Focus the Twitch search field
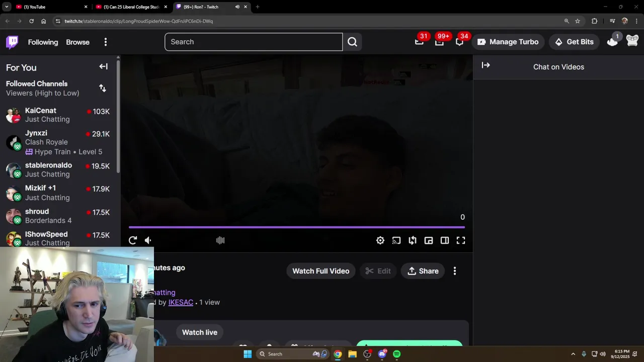The width and height of the screenshot is (644, 362). pos(254,42)
